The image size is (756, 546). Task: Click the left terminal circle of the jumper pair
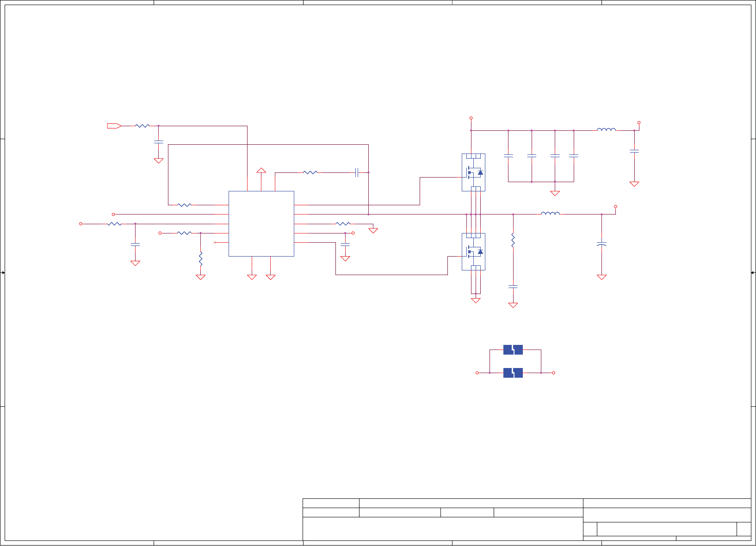(x=477, y=373)
